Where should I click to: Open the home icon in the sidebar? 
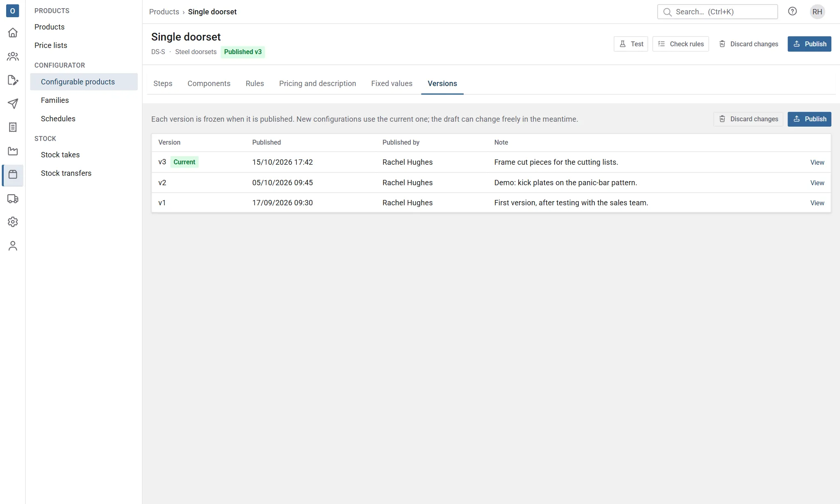(x=13, y=33)
